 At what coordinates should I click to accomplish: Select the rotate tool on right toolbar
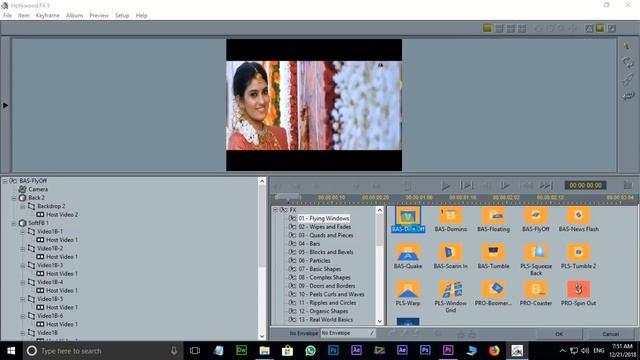628,62
